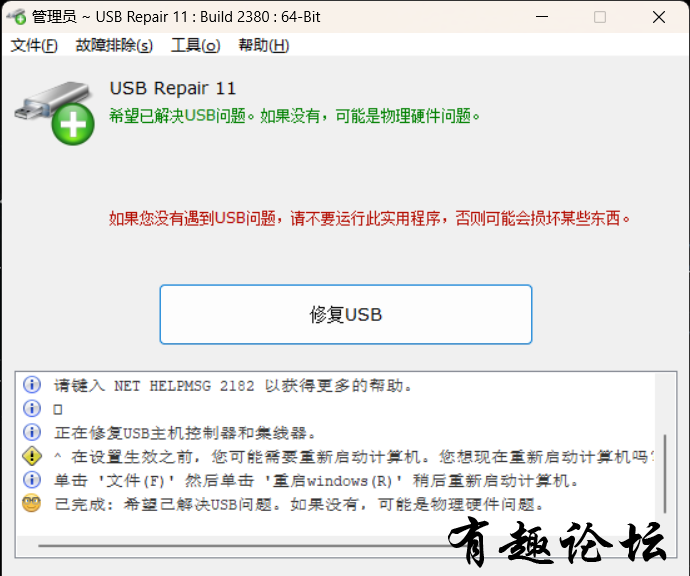Image resolution: width=690 pixels, height=576 pixels.
Task: Select log line 请键入 NET HELPMSG 2182
Action: (233, 385)
